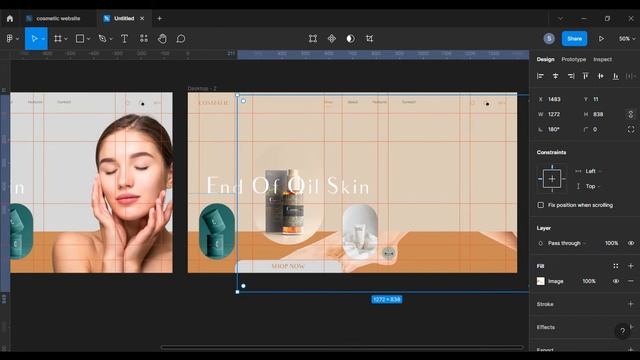640x360 pixels.
Task: Toggle Image fill visibility
Action: (x=616, y=281)
